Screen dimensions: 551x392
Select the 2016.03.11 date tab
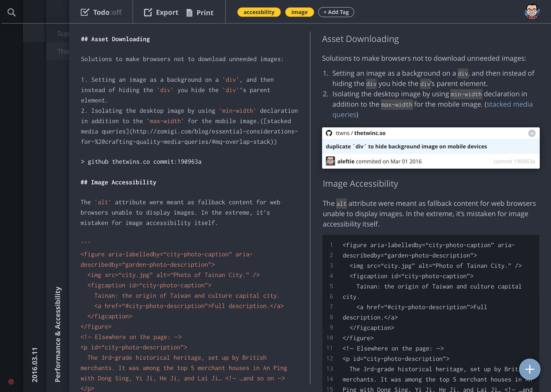click(35, 364)
